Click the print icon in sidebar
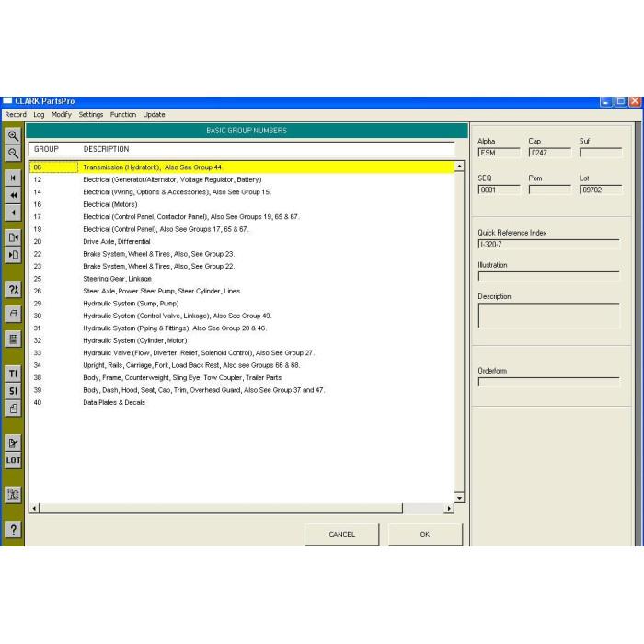Viewport: 644px width, 644px height. click(x=13, y=314)
